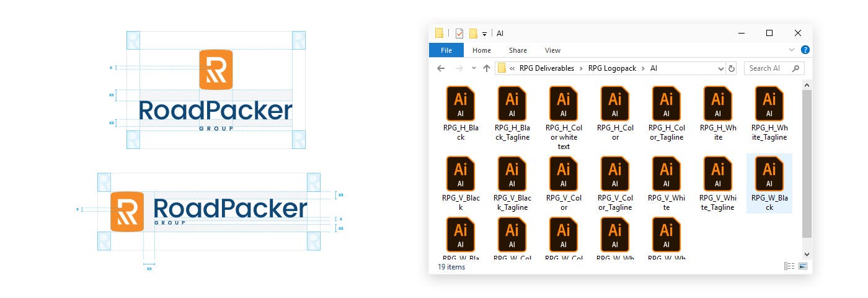The width and height of the screenshot is (868, 298).
Task: Open the Home ribbon tab
Action: tap(482, 50)
